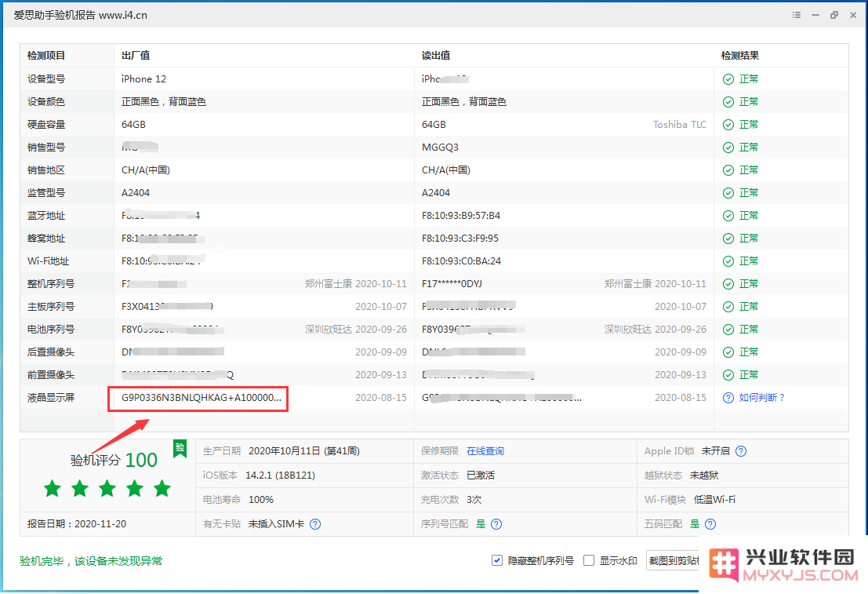Image resolution: width=868 pixels, height=594 pixels.
Task: Click the 验机评分 100 score
Action: click(x=114, y=460)
